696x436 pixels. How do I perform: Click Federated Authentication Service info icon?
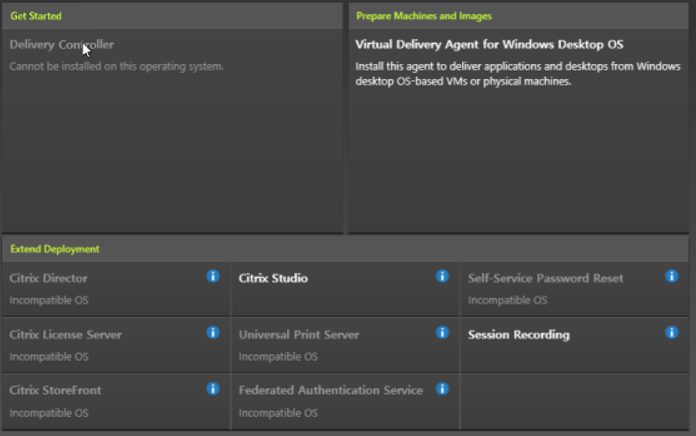point(442,389)
